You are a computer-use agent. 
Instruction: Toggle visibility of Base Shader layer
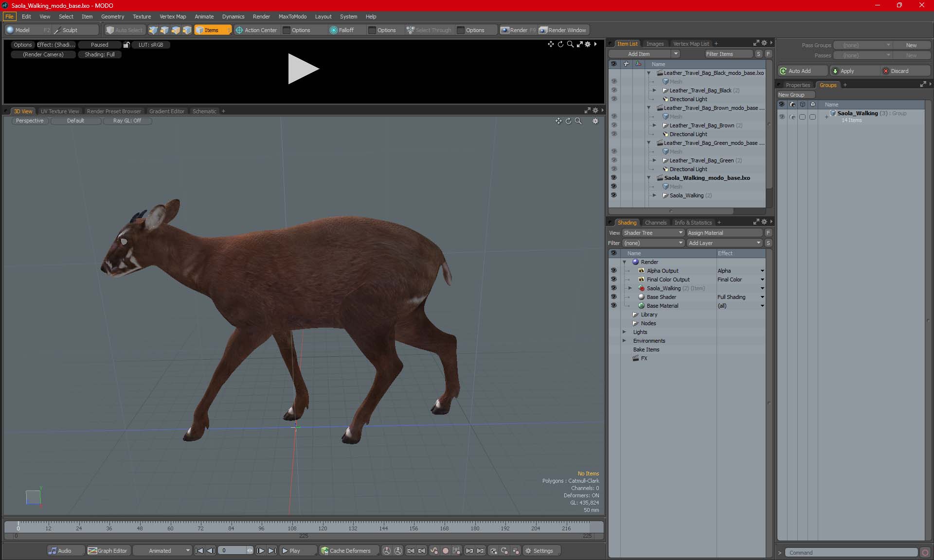[x=613, y=297]
